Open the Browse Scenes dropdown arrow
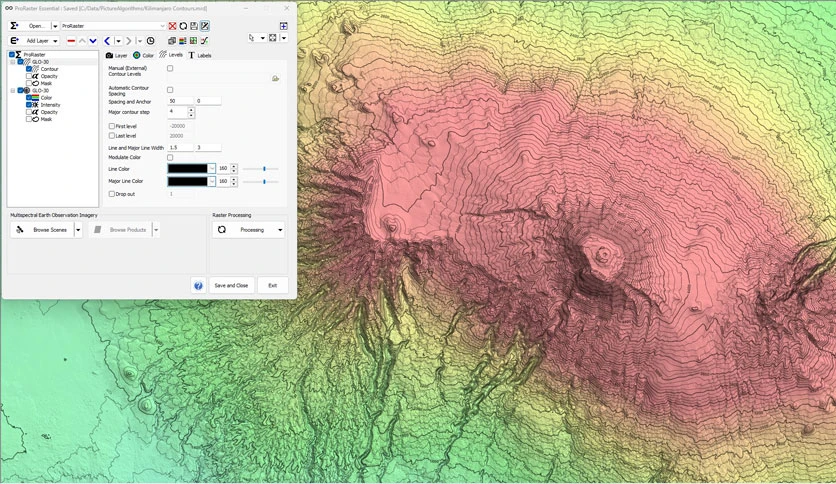The height and width of the screenshot is (484, 836). (x=78, y=230)
